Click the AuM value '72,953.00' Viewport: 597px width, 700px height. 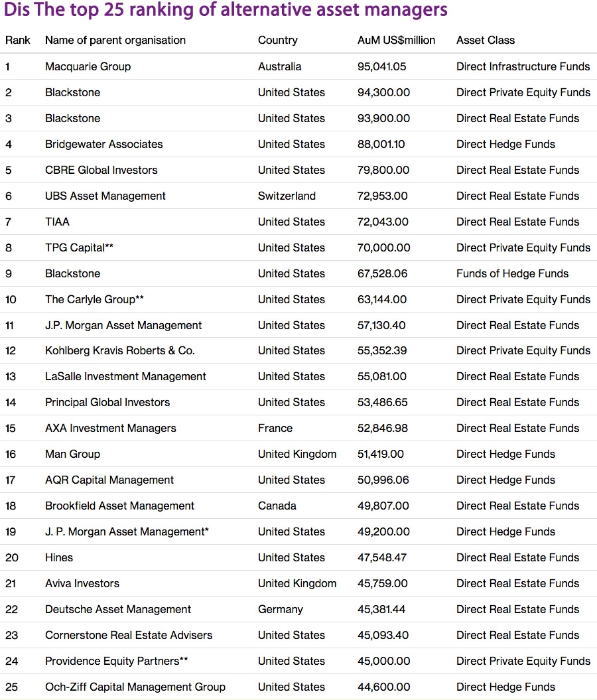[382, 196]
